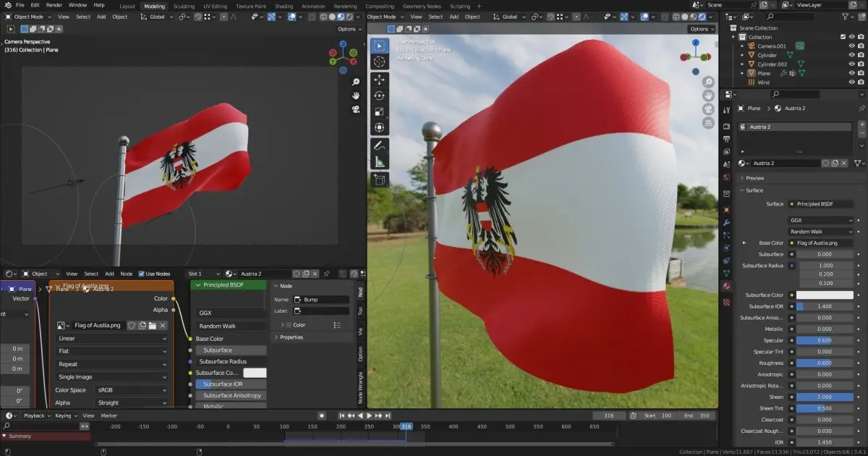Collapse the Surface panel
Viewport: 868px width, 456px height.
point(754,190)
